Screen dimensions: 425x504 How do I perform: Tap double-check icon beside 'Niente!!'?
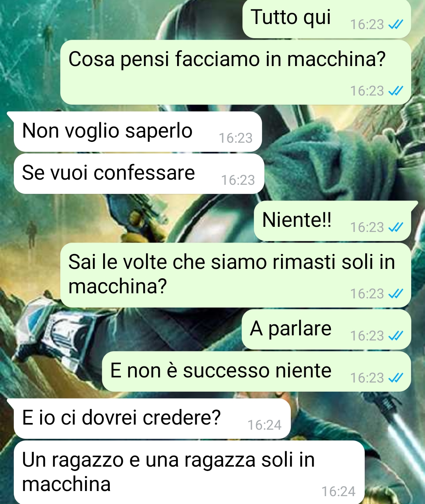[395, 227]
